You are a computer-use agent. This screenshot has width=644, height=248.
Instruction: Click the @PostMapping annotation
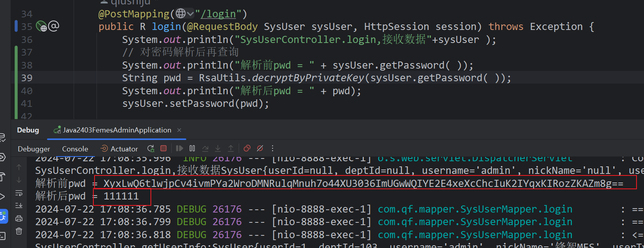134,14
